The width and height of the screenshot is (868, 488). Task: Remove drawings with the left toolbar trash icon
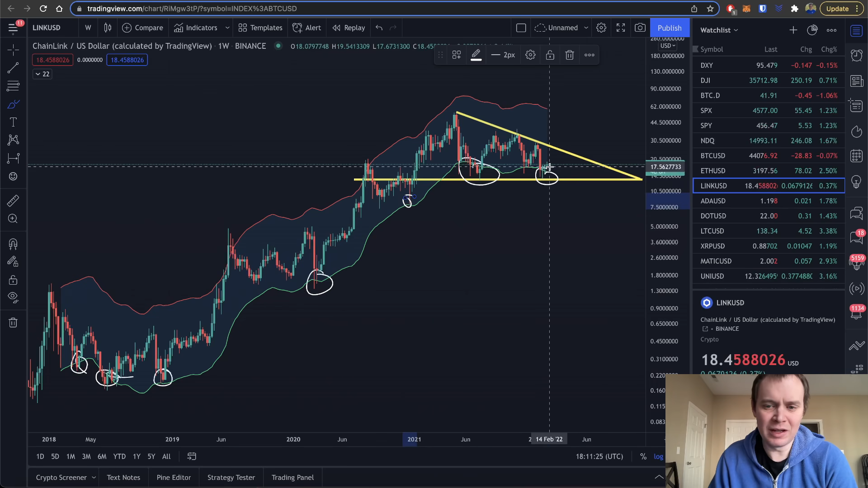[13, 323]
